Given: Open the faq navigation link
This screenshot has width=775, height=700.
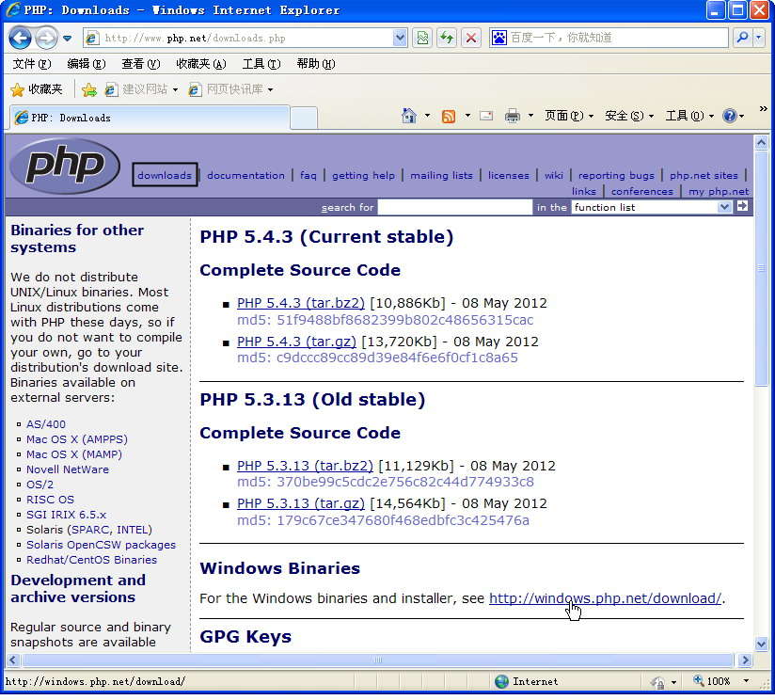Looking at the screenshot, I should pos(308,176).
